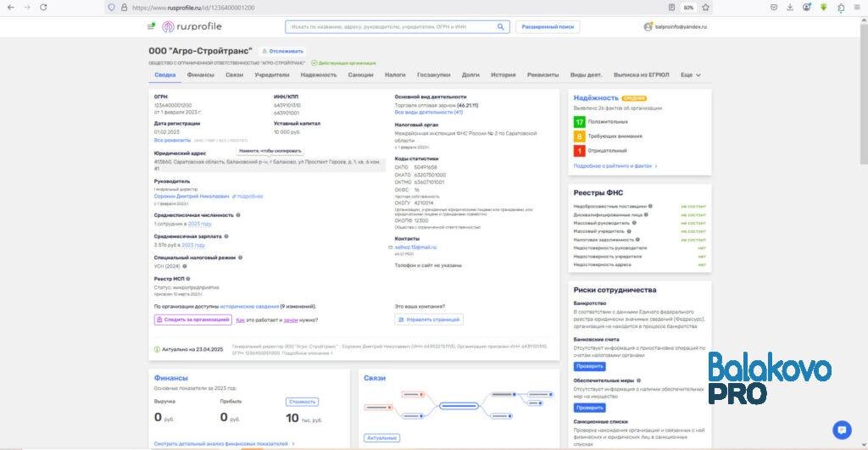Click info icon beside Дисквалифицированные лица

click(646, 214)
